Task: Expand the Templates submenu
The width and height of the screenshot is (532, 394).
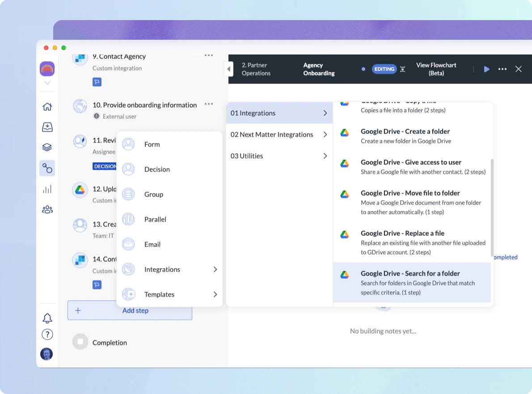Action: pyautogui.click(x=169, y=294)
